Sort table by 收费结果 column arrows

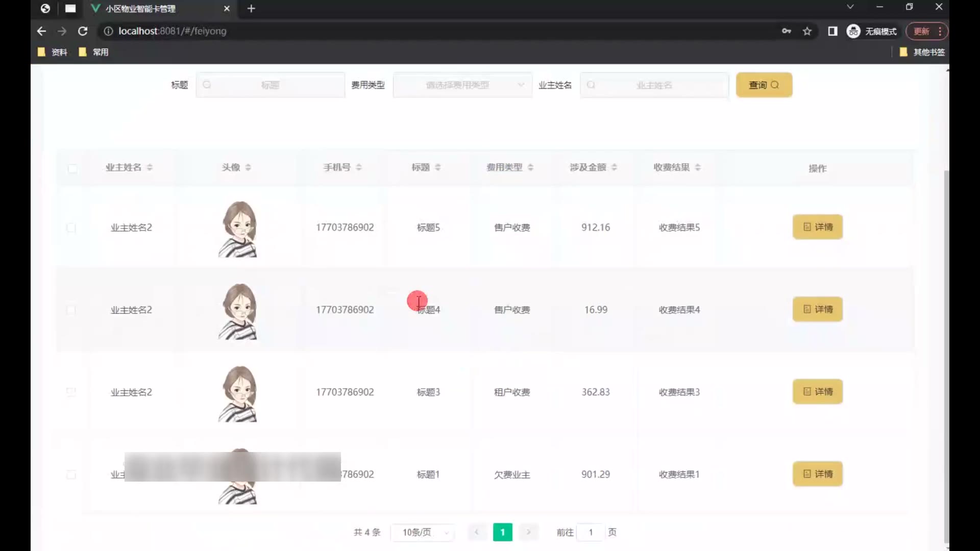698,167
